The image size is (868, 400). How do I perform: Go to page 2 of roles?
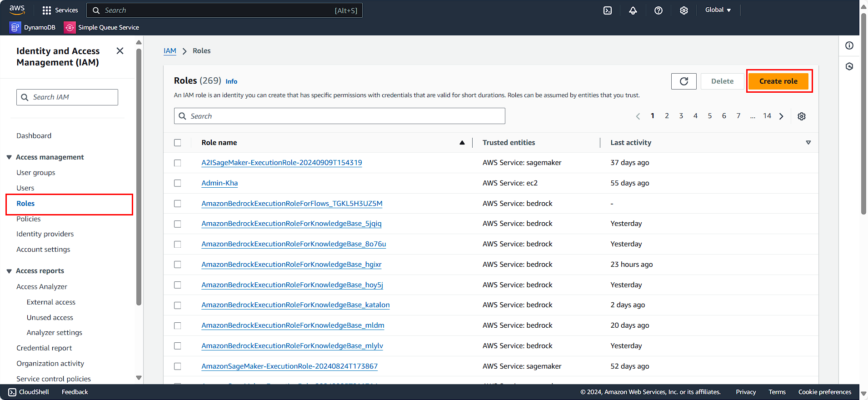click(667, 116)
